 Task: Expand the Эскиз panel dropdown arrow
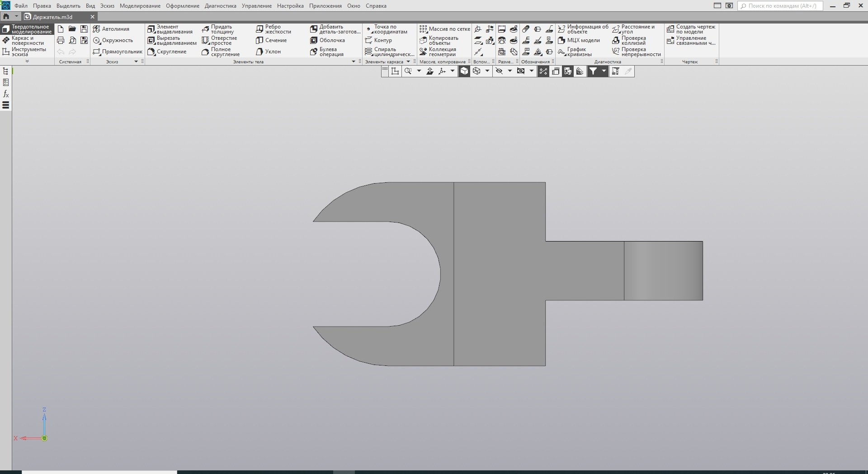coord(136,62)
